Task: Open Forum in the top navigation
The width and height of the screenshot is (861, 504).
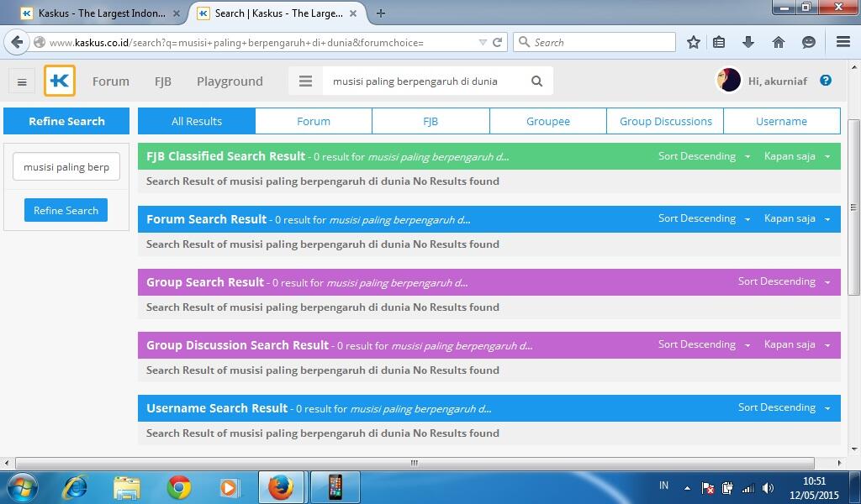Action: (111, 81)
